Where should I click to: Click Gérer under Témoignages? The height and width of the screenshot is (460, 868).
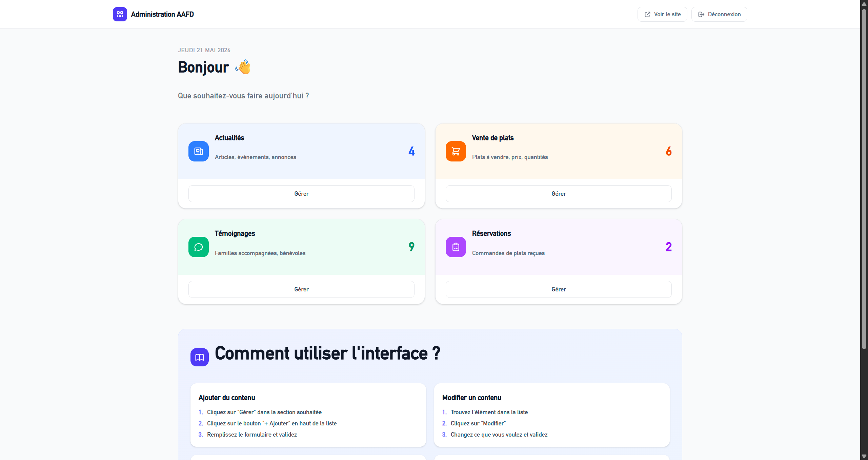[301, 289]
